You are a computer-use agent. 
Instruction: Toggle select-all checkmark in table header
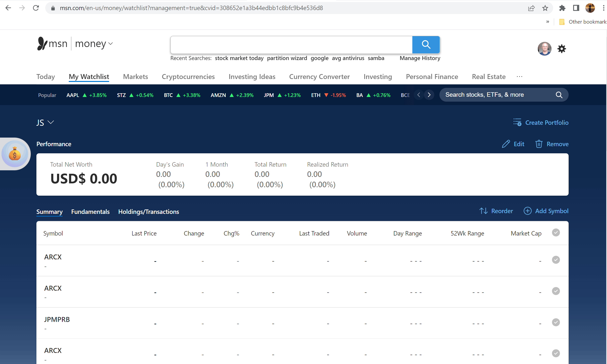(556, 233)
